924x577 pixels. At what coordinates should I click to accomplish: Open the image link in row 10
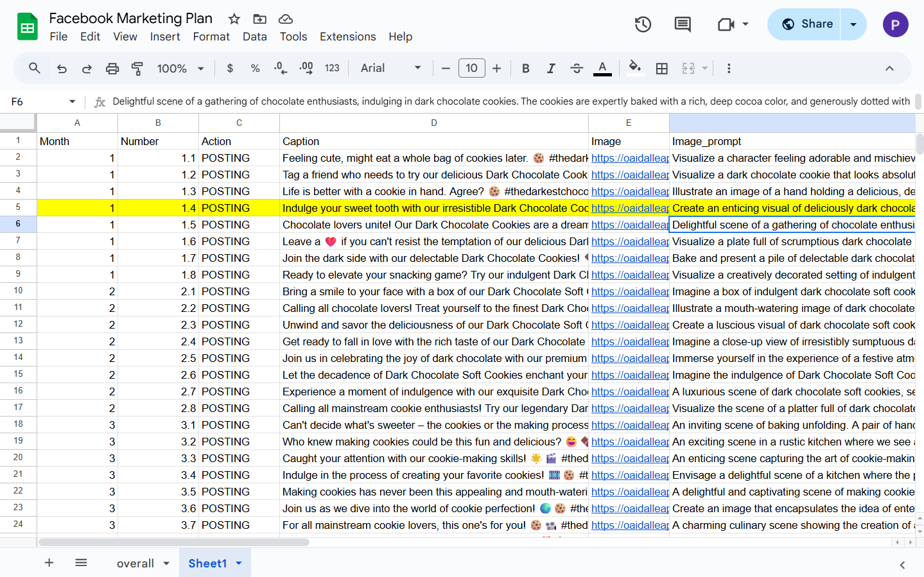point(630,291)
